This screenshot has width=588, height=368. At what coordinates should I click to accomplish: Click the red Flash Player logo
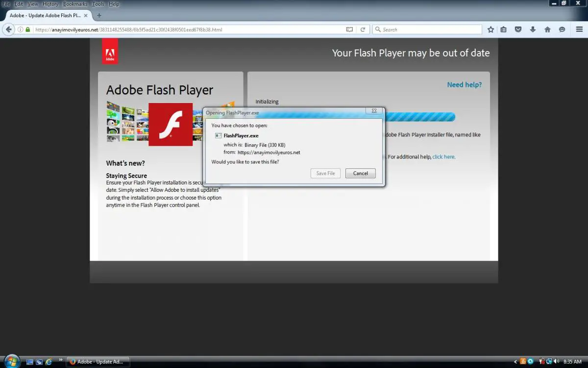click(x=171, y=124)
